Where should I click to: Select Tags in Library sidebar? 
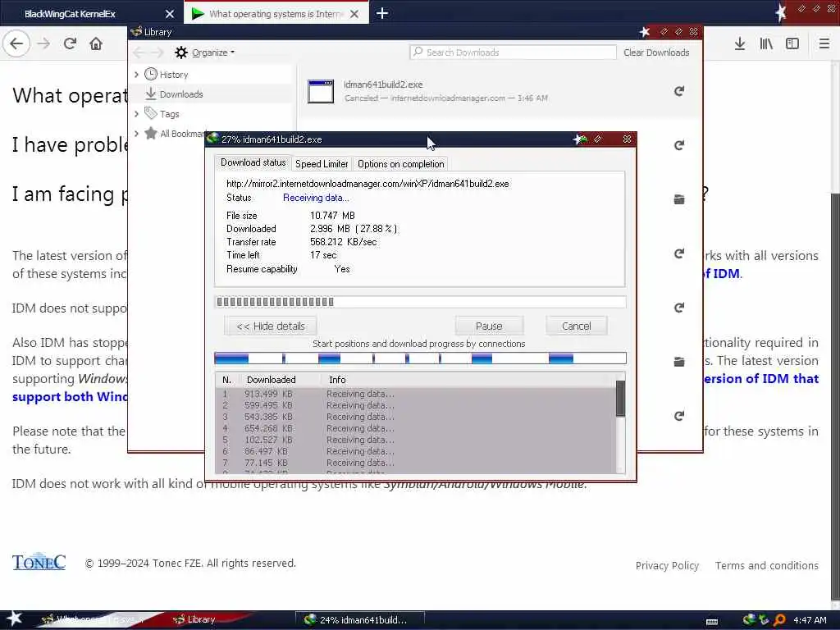(169, 113)
